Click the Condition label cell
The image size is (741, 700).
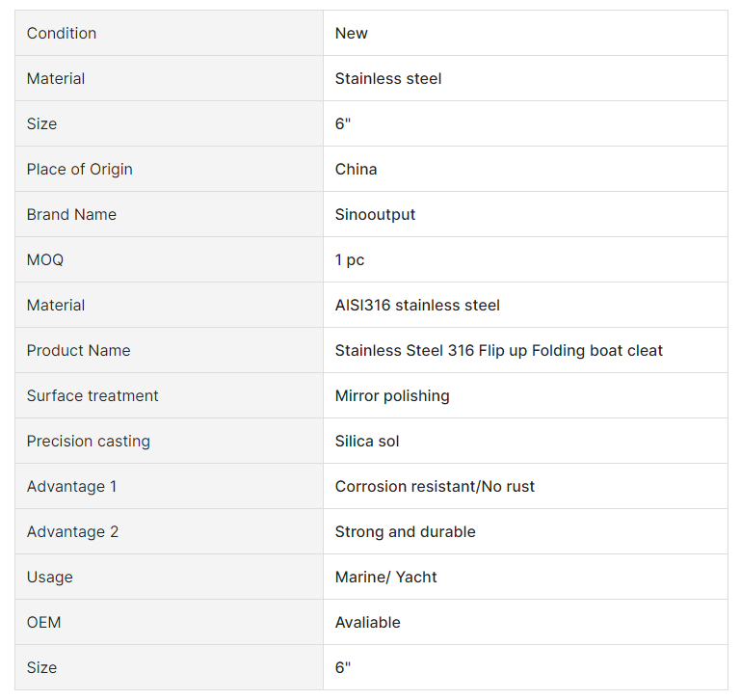(x=62, y=33)
